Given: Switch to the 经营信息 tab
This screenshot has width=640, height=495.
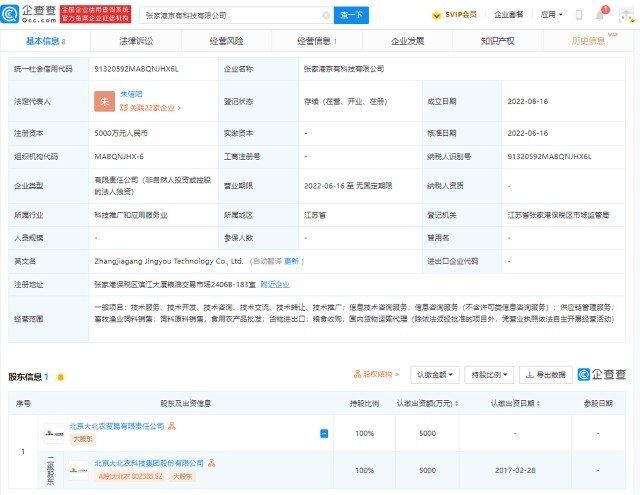Looking at the screenshot, I should (317, 41).
